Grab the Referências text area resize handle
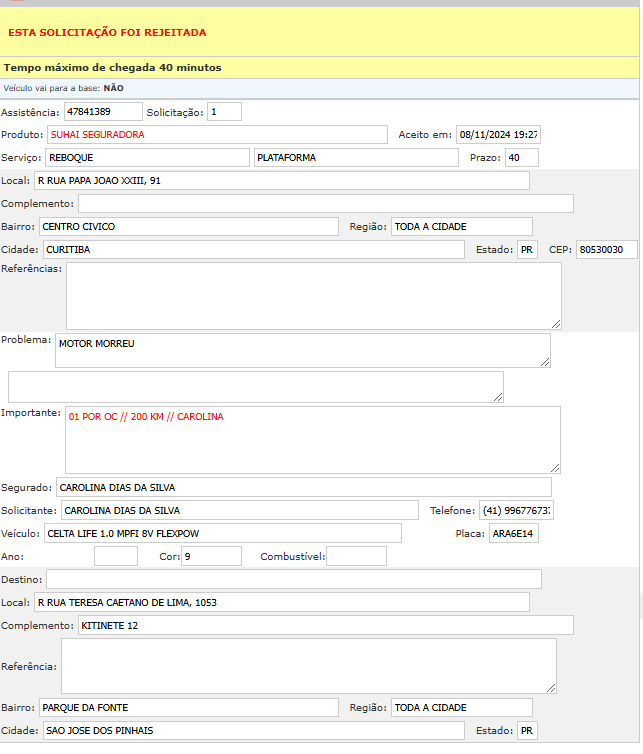The height and width of the screenshot is (754, 643). point(555,323)
